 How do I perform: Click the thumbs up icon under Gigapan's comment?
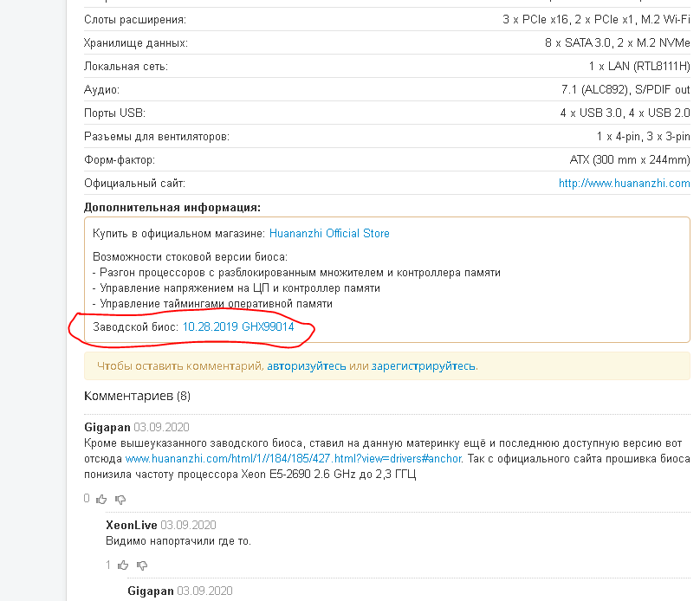point(100,498)
